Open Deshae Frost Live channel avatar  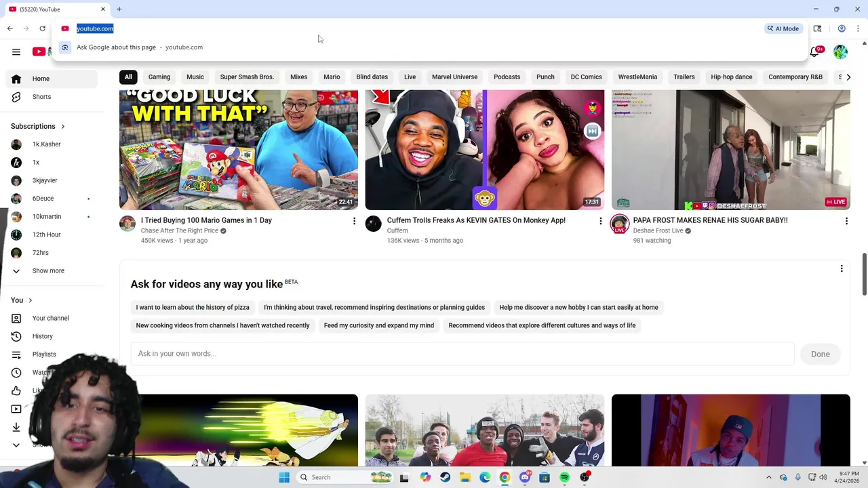tap(620, 224)
